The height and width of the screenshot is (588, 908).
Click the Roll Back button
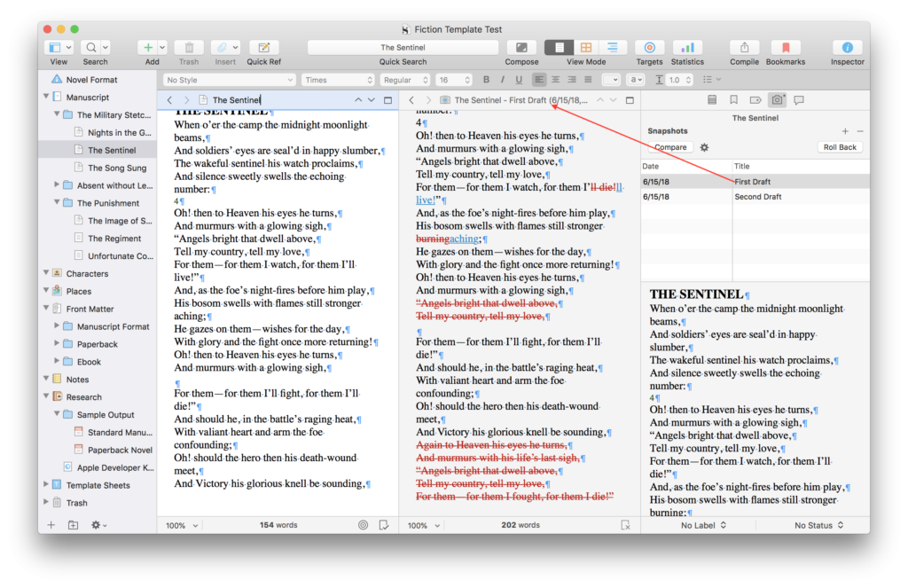(x=840, y=148)
